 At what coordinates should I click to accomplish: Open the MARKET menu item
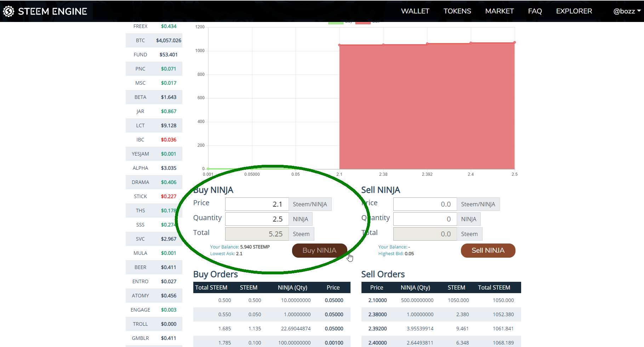tap(499, 11)
